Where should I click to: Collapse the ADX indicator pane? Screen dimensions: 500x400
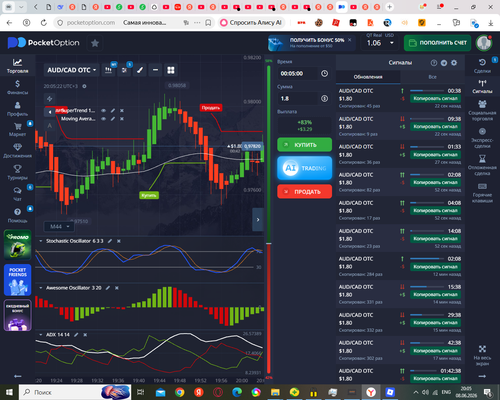41,335
